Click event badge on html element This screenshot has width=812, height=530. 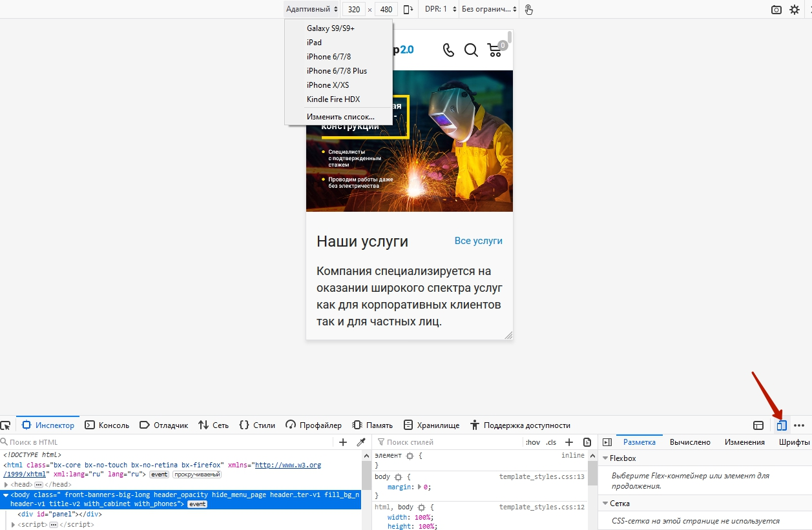(159, 474)
